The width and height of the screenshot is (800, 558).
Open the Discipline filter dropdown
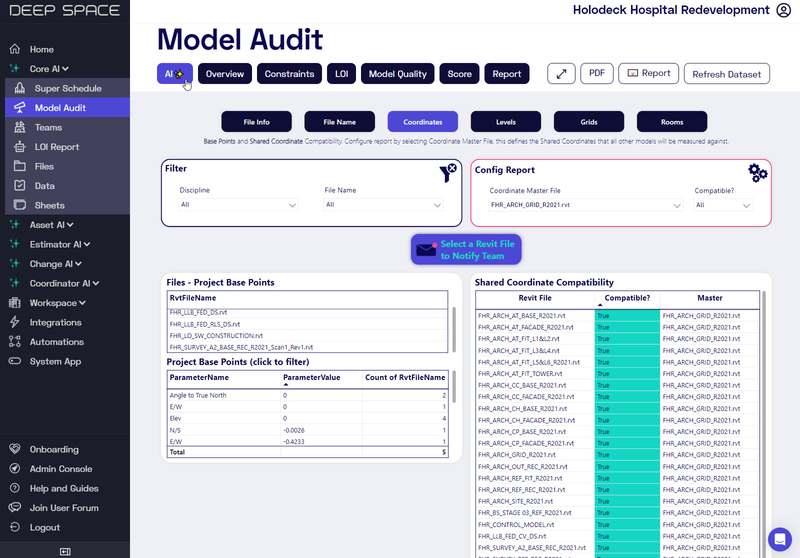tap(239, 205)
